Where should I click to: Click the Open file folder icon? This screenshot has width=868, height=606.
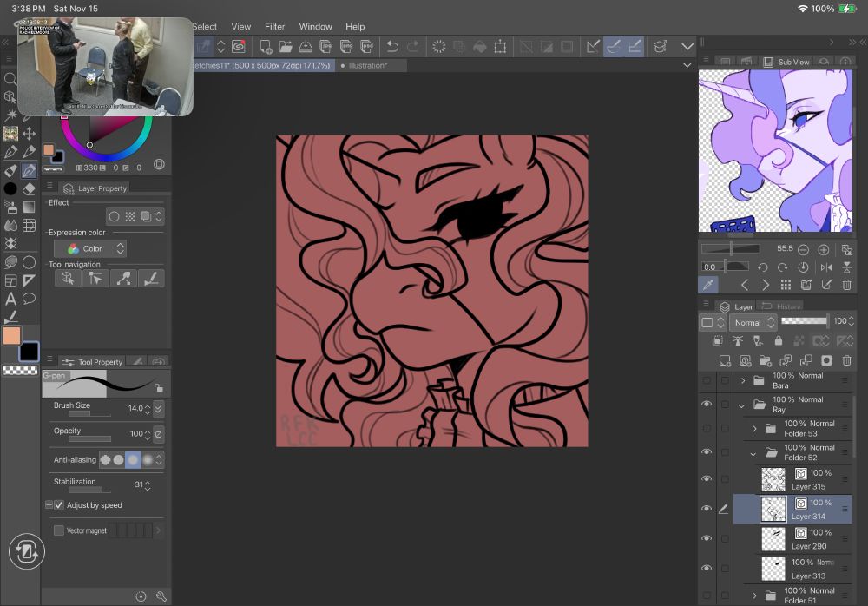tap(286, 47)
